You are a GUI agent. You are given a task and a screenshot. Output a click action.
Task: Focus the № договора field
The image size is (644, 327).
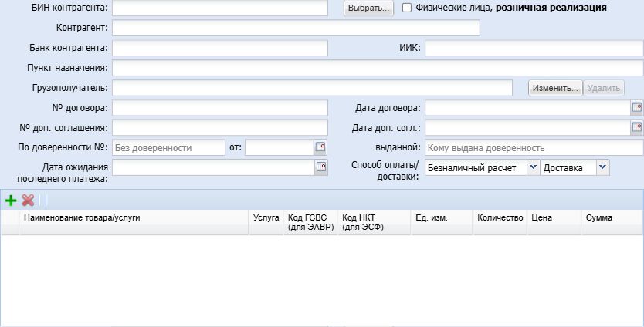220,108
